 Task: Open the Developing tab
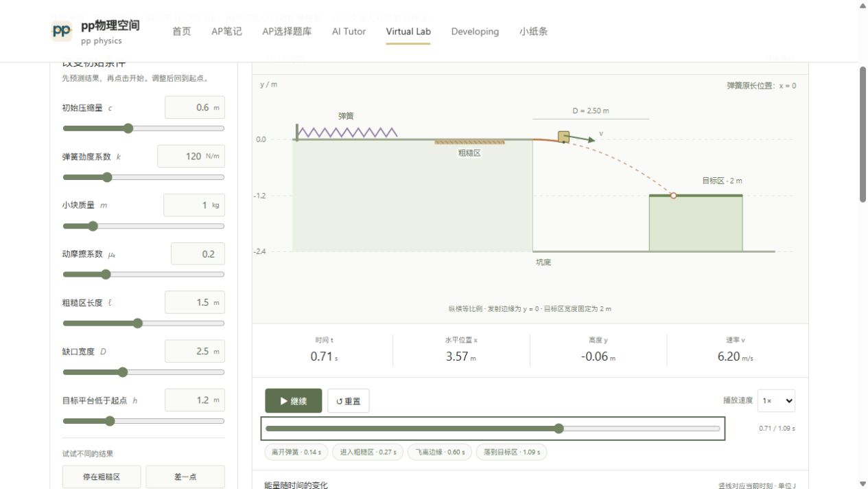click(x=475, y=32)
